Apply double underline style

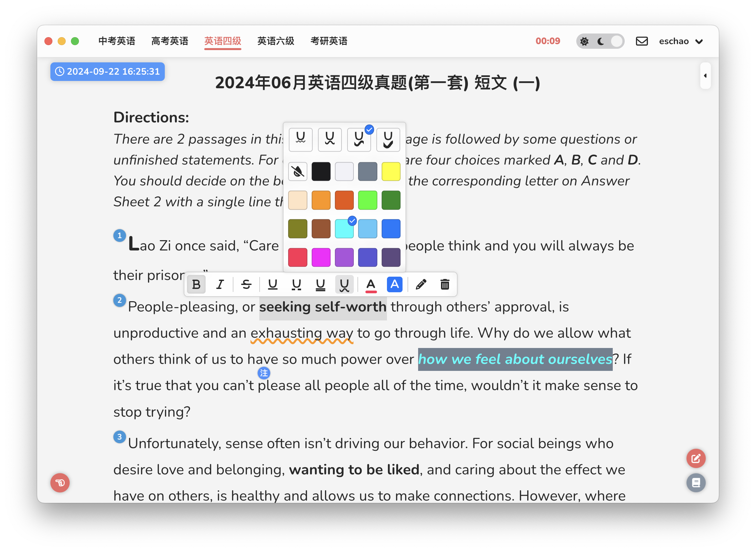[321, 285]
